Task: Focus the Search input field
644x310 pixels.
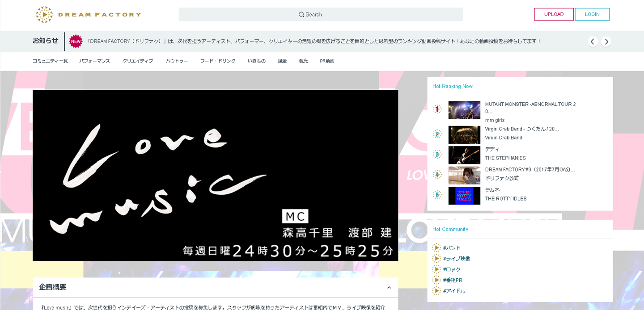Action: (x=321, y=14)
